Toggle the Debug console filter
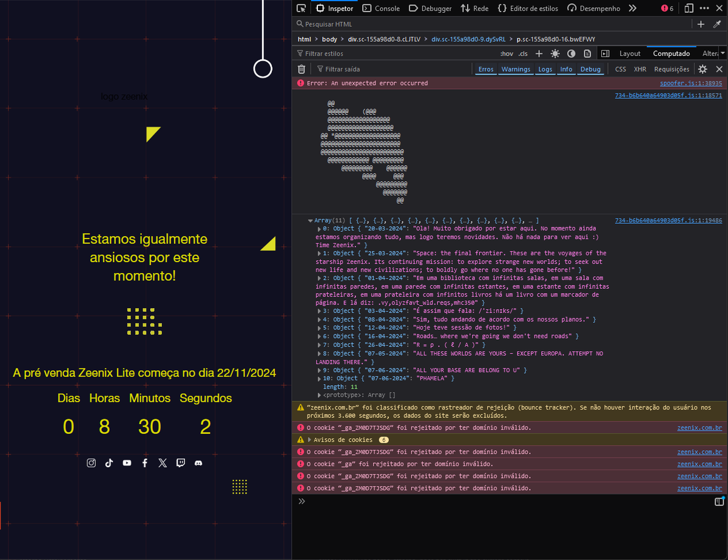Image resolution: width=728 pixels, height=560 pixels. coord(590,69)
